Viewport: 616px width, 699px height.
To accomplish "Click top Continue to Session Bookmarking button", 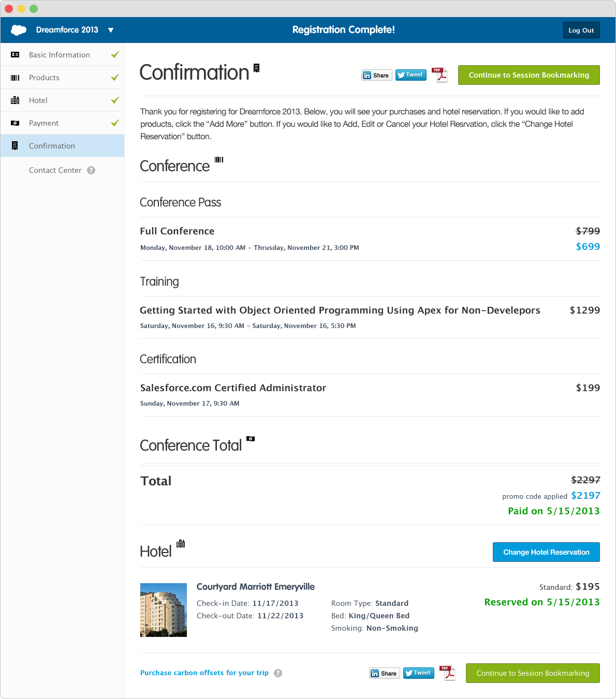I will coord(529,75).
